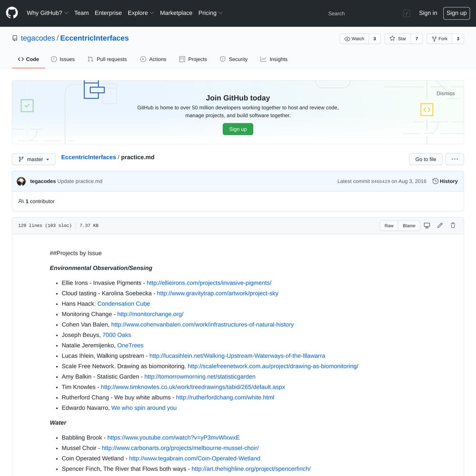Fork the repository
This screenshot has width=476, height=476.
[x=439, y=39]
